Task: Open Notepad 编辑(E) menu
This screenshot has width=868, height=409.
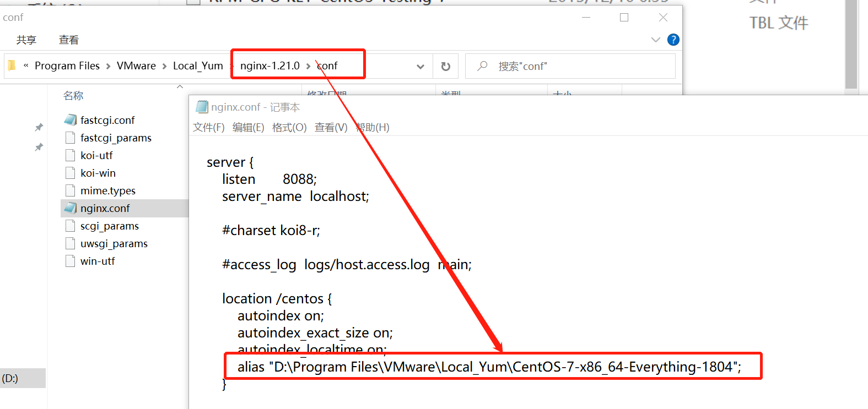Action: click(249, 127)
